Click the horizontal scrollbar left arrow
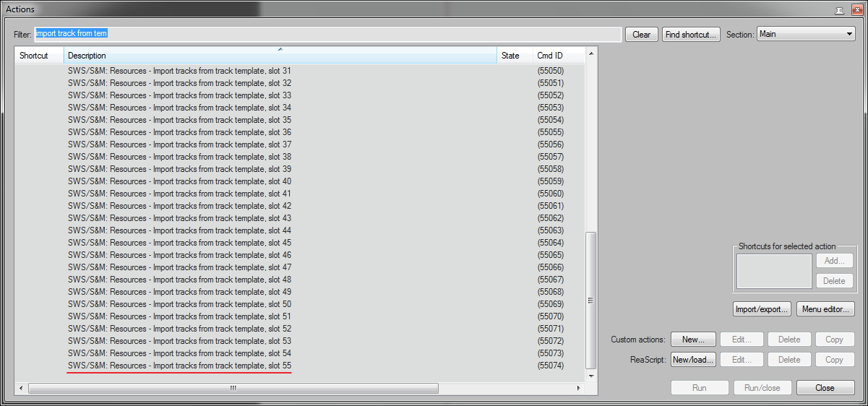Screen dimensions: 868x406 pyautogui.click(x=21, y=388)
